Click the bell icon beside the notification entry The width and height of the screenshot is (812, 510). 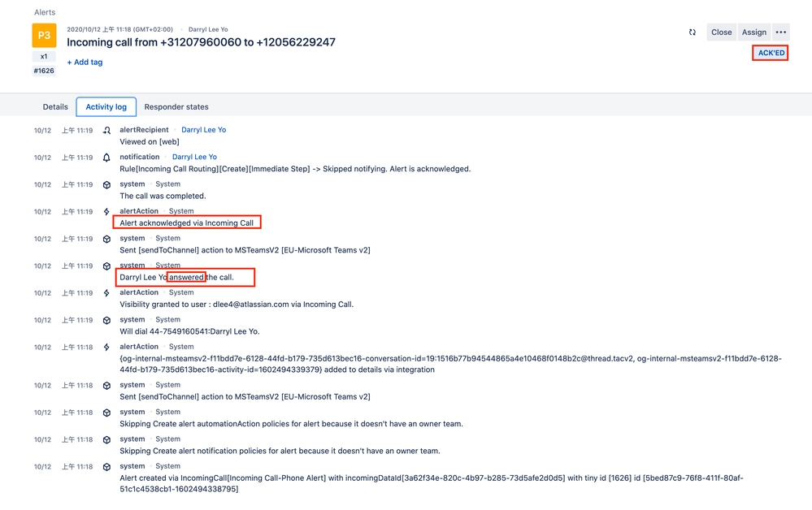point(106,157)
